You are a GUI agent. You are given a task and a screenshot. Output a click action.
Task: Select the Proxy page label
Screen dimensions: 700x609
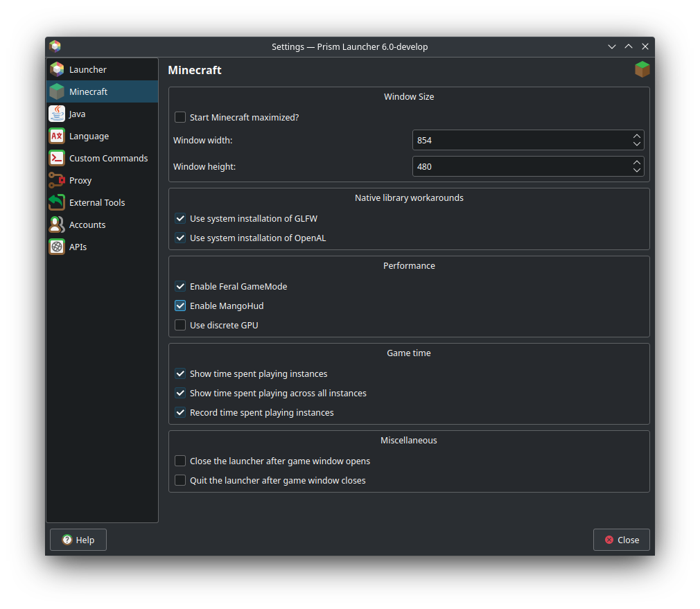[80, 180]
